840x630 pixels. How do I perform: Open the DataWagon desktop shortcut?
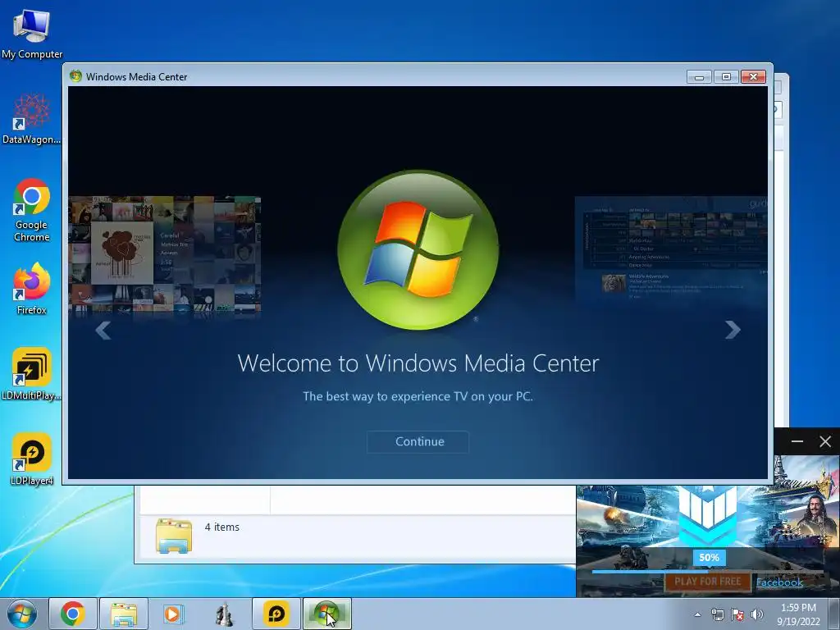pyautogui.click(x=32, y=118)
